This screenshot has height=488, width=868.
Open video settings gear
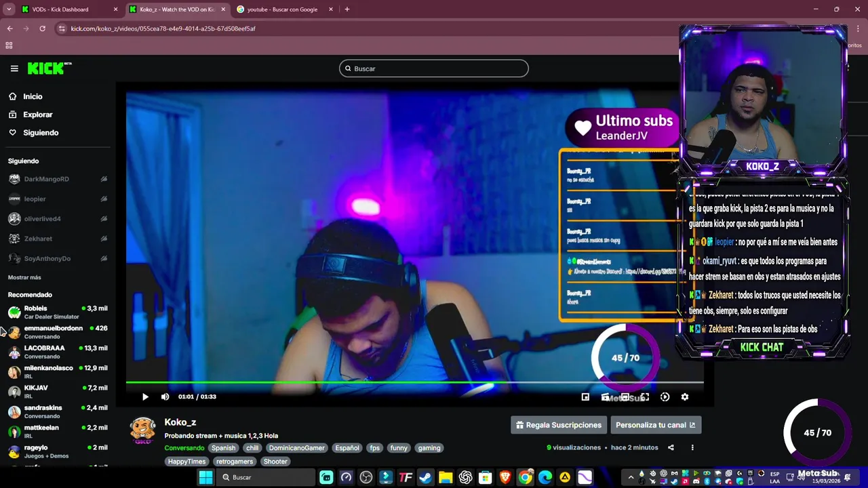tap(684, 397)
